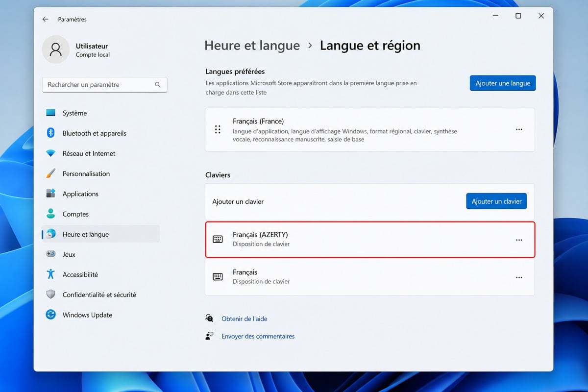Click the Comptes person icon
Screen dimensions: 588x392
coord(50,214)
